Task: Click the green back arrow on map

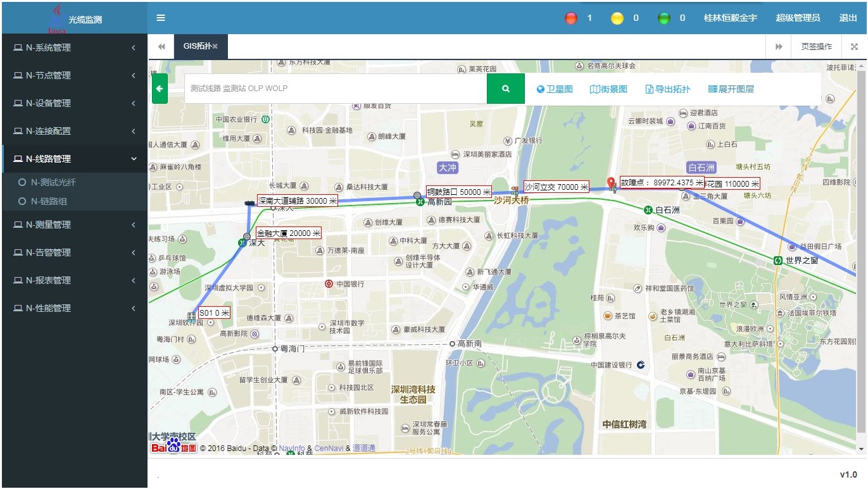Action: point(160,89)
